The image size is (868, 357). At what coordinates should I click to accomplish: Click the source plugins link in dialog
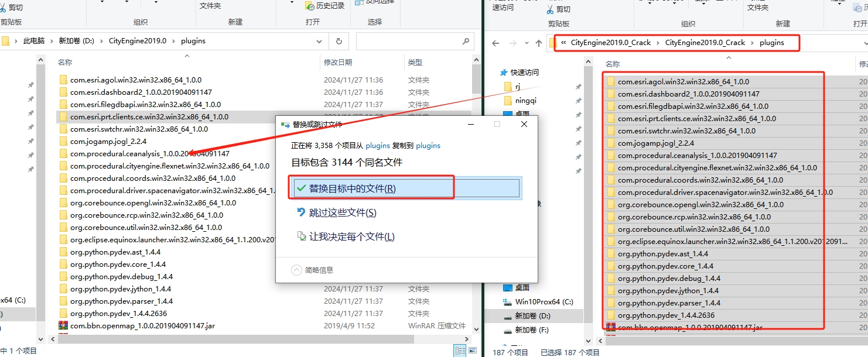378,145
